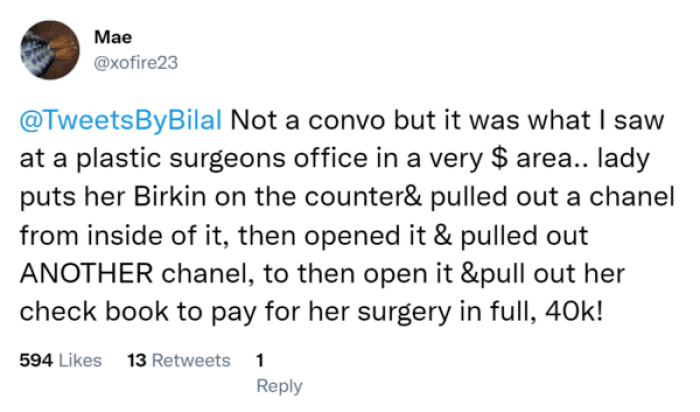Open the @TweetsByBilal mention link
This screenshot has width=700, height=412.
123,122
